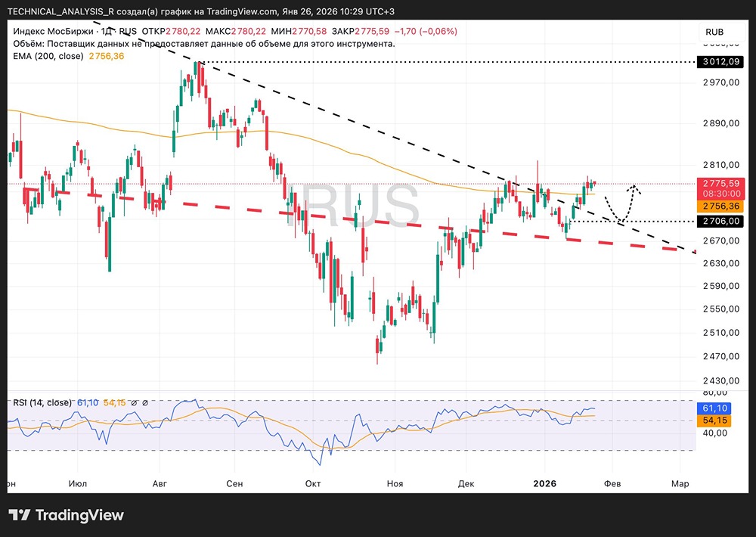This screenshot has width=756, height=537.
Task: Click the 1Д interval in chart title
Action: coord(107,31)
